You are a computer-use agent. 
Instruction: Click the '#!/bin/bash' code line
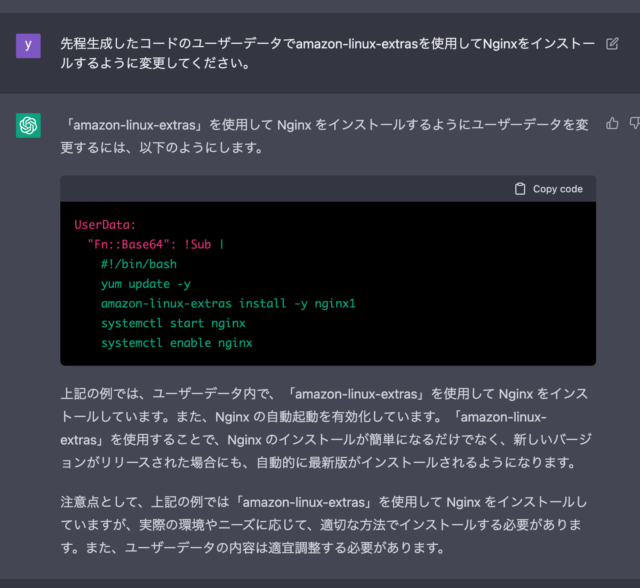coord(139,264)
